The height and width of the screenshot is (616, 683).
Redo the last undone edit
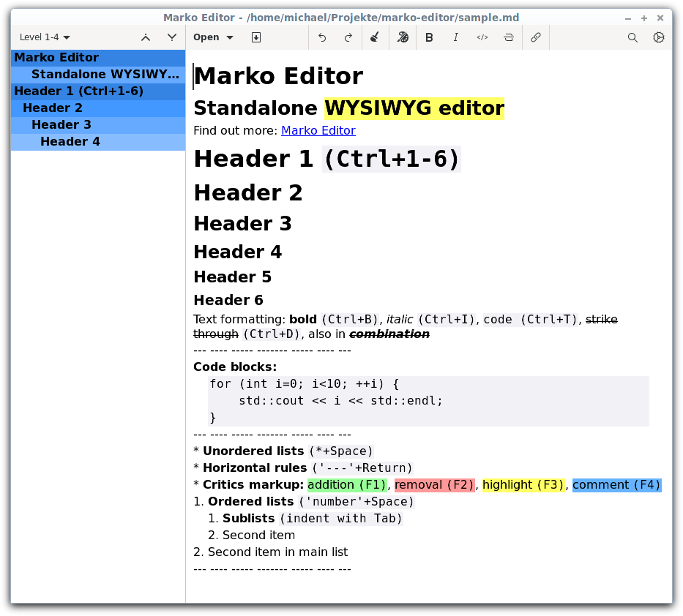tap(348, 37)
